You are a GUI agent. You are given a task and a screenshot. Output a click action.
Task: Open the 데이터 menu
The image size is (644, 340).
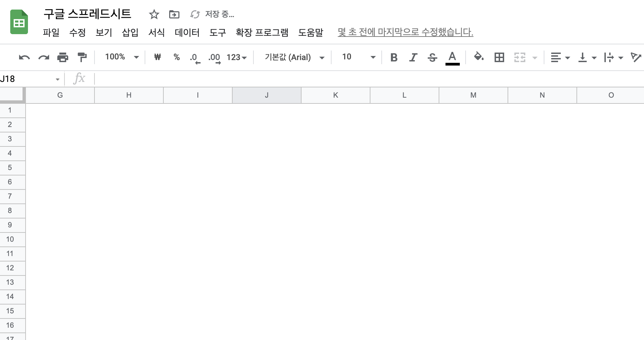[187, 32]
